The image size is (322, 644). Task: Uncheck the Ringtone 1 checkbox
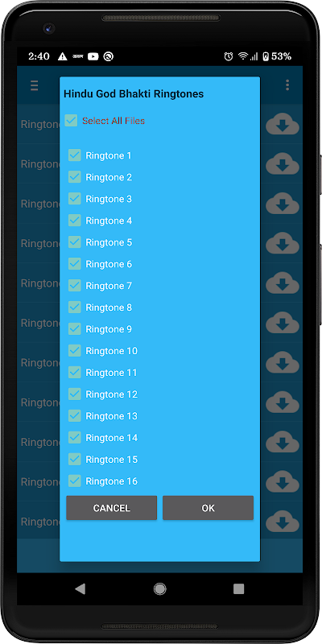[x=74, y=155]
